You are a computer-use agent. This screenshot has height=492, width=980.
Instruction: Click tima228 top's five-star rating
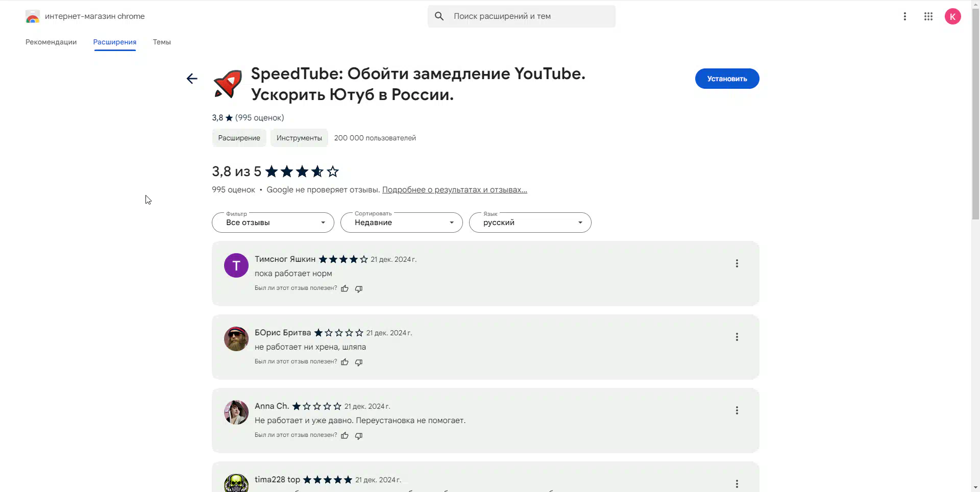click(328, 480)
